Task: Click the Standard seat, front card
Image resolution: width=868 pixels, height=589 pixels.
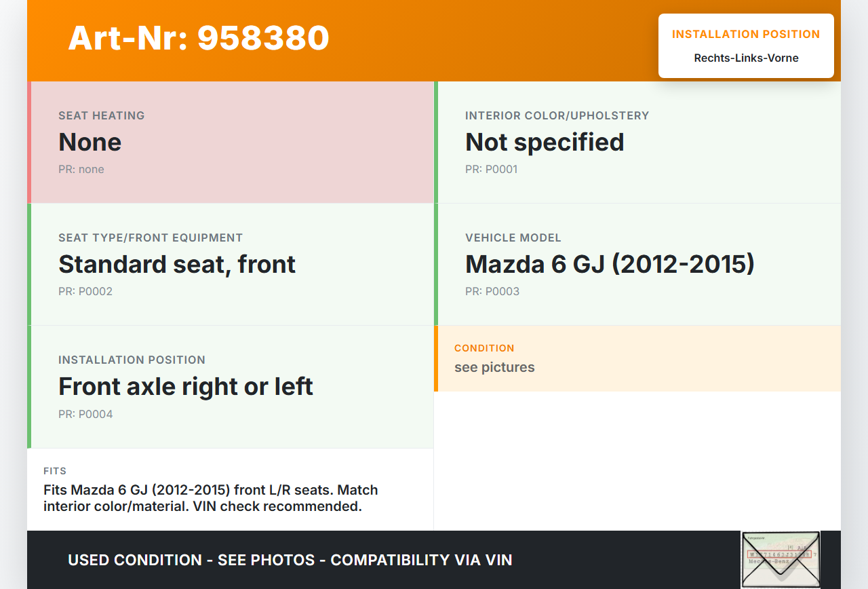Action: coord(231,264)
